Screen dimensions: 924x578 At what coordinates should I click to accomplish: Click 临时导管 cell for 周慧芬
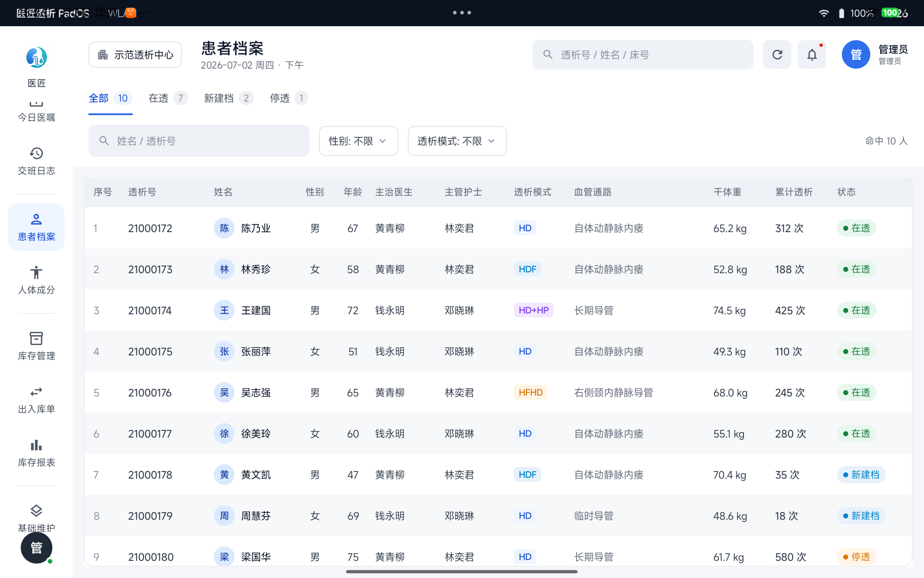tap(594, 516)
